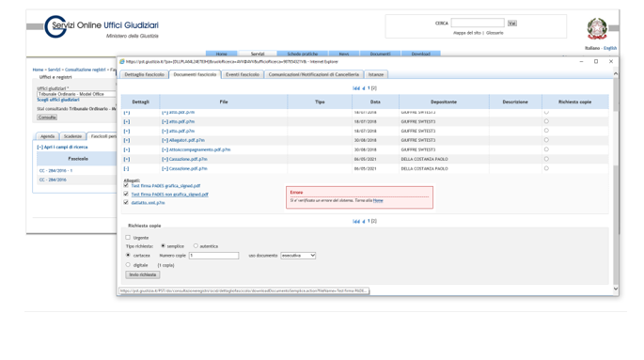Open the uso documento dropdown
Image resolution: width=644 pixels, height=360 pixels.
pos(298,256)
